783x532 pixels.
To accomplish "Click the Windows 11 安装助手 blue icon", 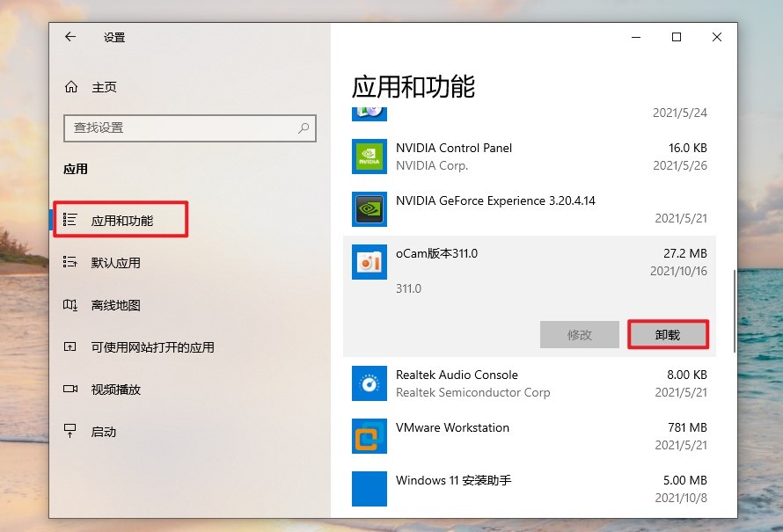I will coord(369,489).
